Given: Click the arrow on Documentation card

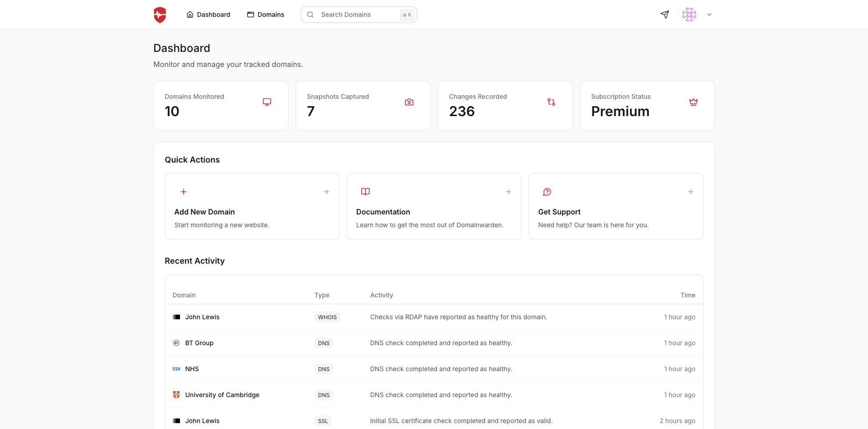Looking at the screenshot, I should point(508,192).
